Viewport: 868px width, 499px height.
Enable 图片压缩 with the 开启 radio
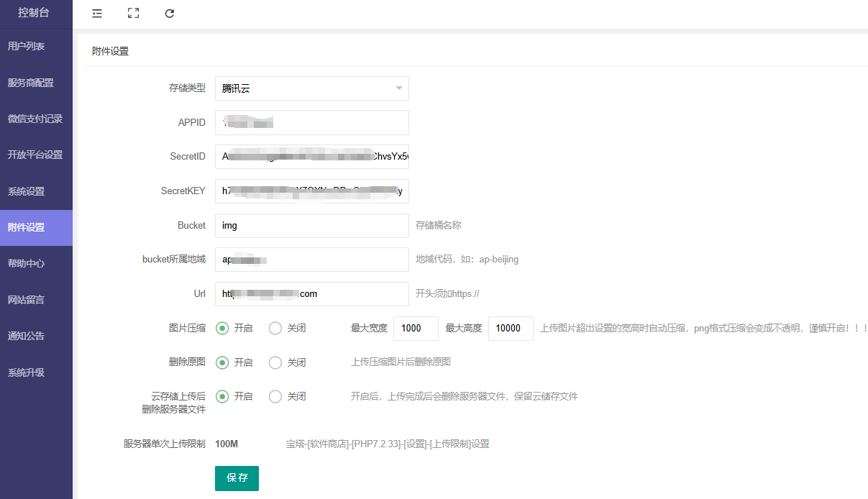click(x=223, y=328)
